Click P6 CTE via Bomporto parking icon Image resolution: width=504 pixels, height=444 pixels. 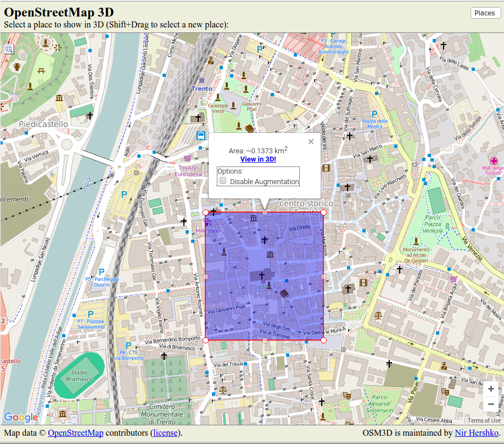pos(128,346)
